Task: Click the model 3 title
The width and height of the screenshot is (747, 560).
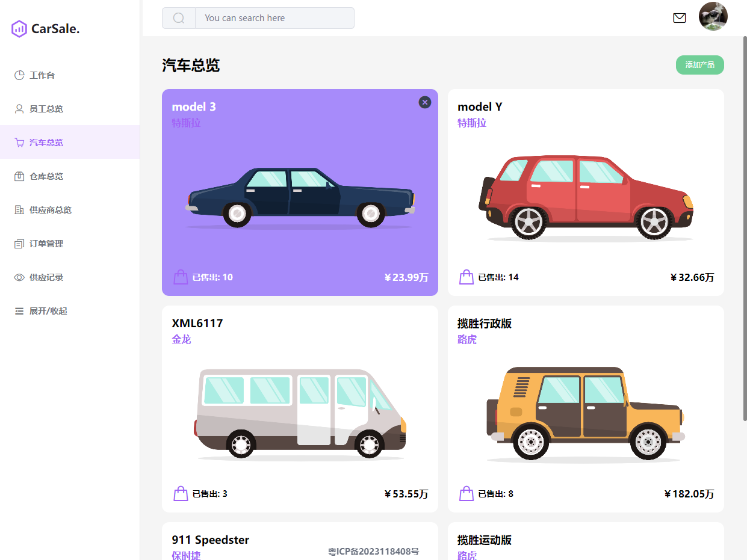Action: coord(194,107)
